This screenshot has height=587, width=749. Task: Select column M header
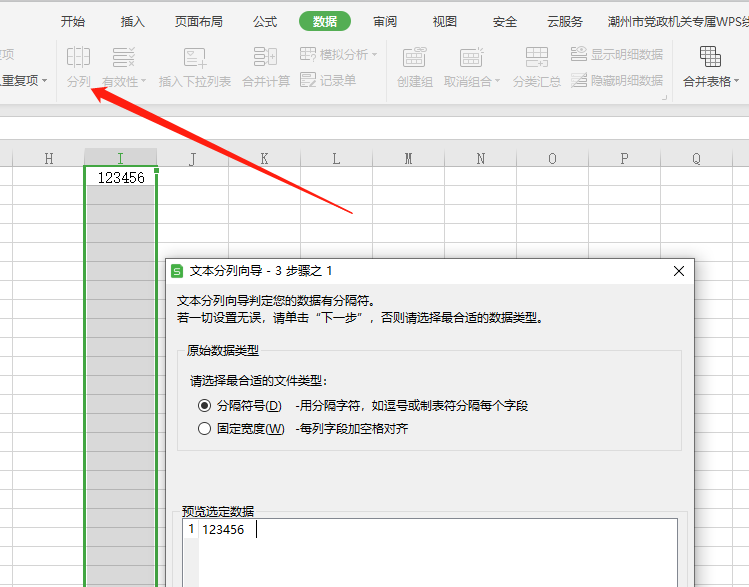pos(408,158)
